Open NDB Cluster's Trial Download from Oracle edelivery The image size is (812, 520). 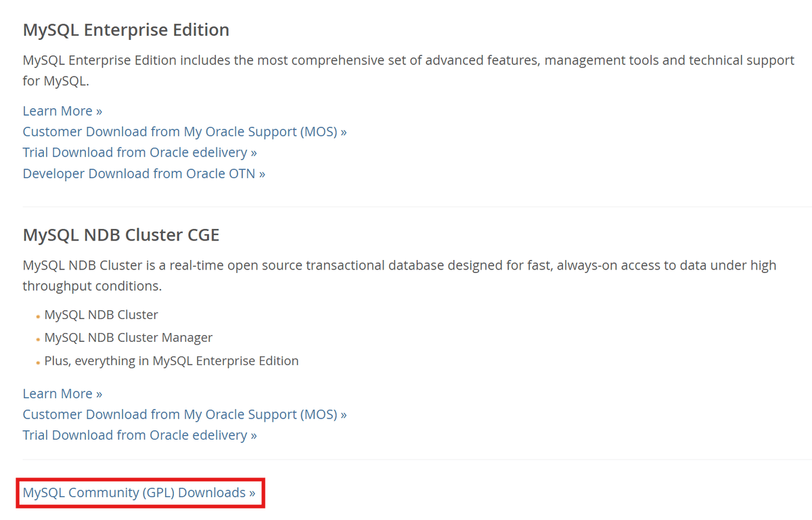139,435
